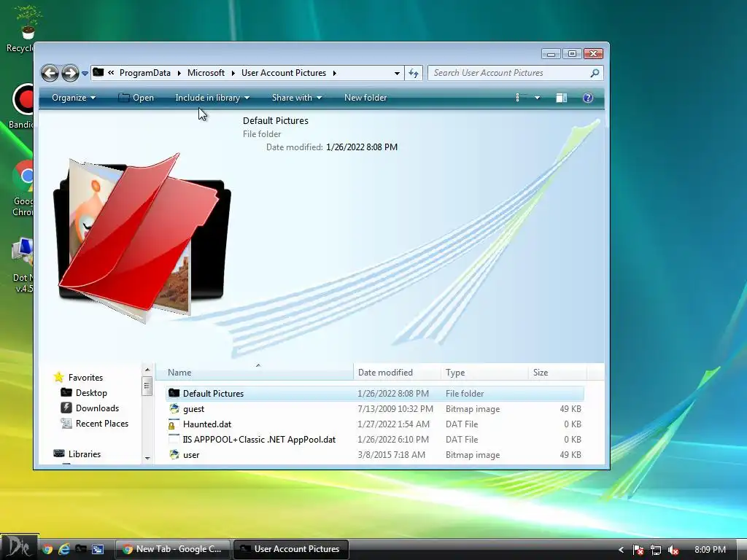Screen dimensions: 747x560
Task: Select the guest bitmap file
Action: [x=375, y=408]
